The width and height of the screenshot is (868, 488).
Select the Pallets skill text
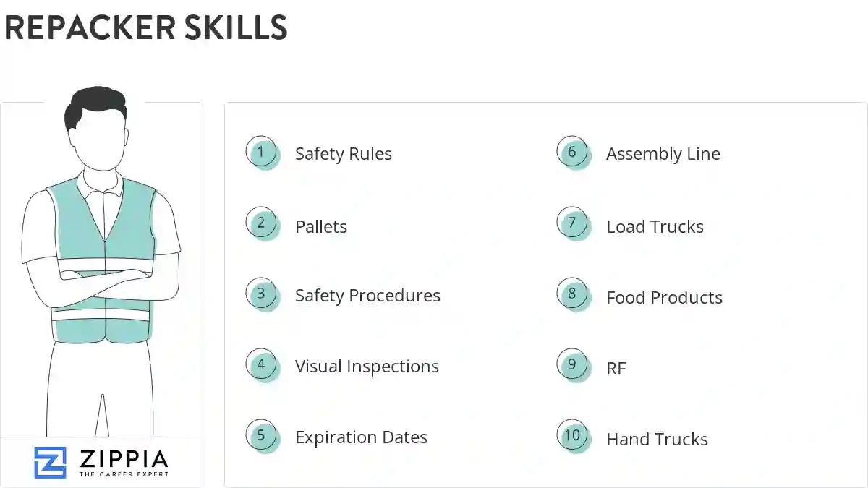(320, 227)
